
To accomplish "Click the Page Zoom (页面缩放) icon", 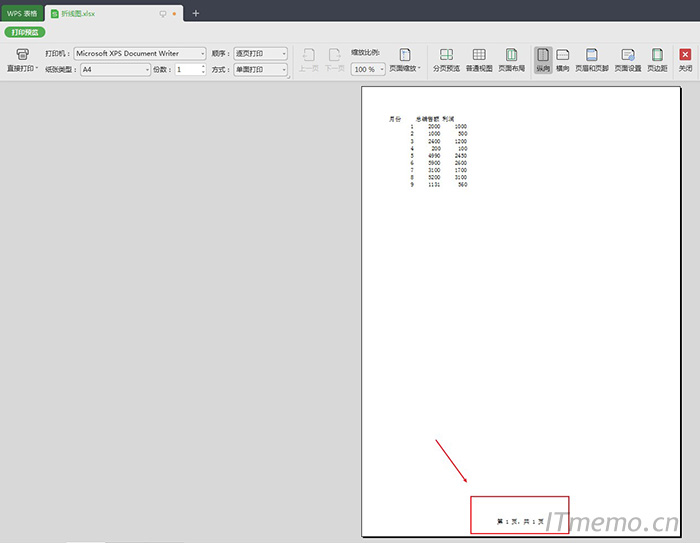I will (405, 55).
